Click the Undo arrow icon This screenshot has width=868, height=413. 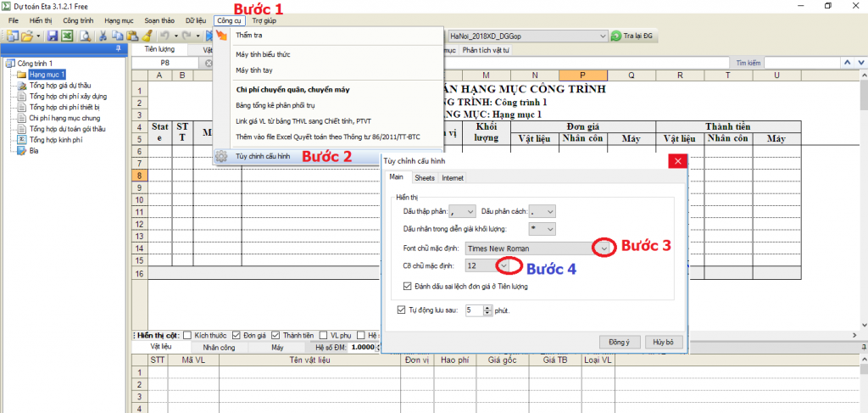tap(164, 36)
